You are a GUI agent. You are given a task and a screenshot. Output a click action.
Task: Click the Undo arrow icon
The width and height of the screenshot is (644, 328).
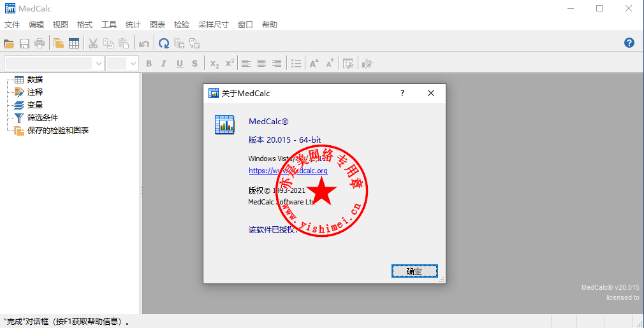pyautogui.click(x=143, y=43)
